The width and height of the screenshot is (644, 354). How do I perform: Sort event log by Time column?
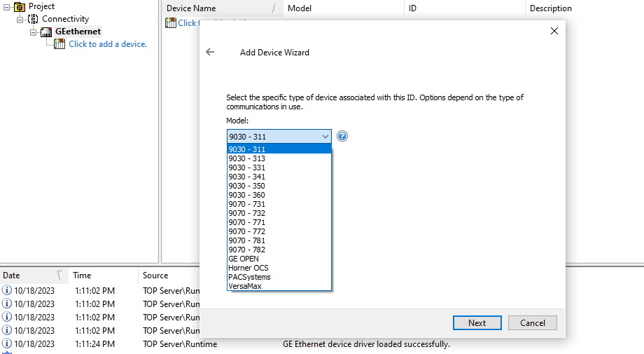point(104,275)
